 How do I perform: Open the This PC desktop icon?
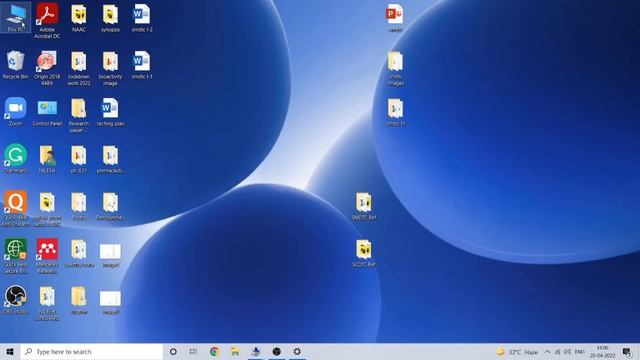click(16, 18)
